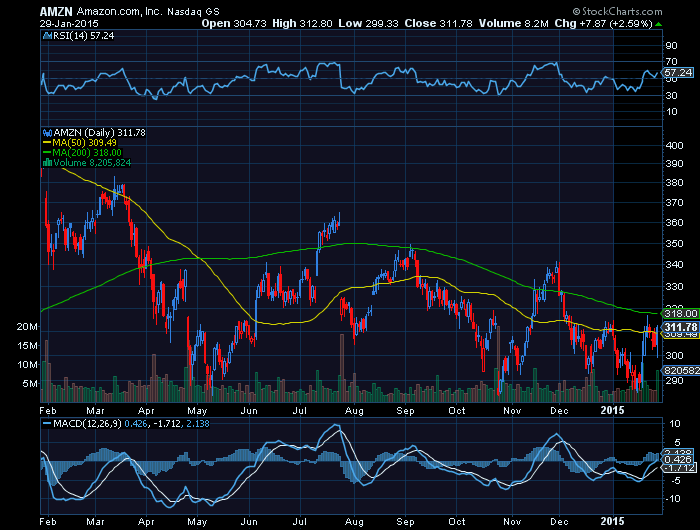Click the 'Mar' label under price chart
Screen dimensions: 700x530
[x=95, y=410]
